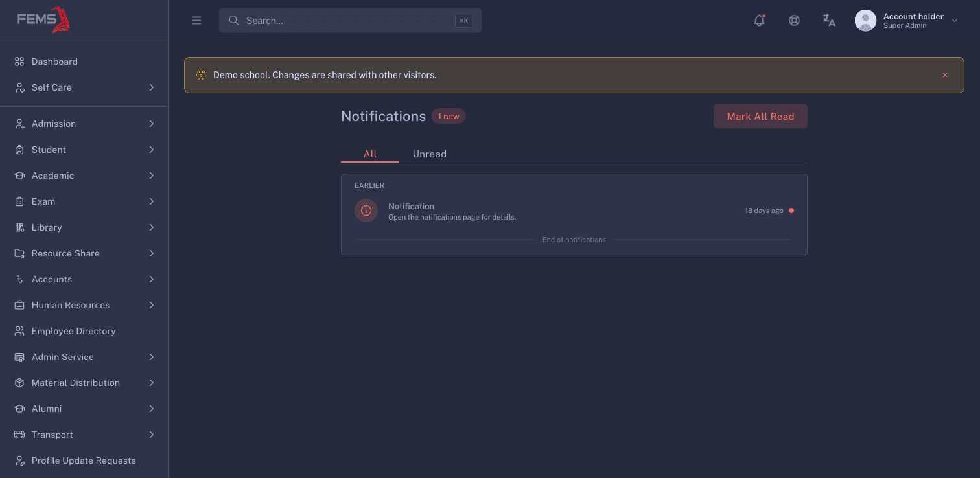This screenshot has width=980, height=478.
Task: Expand the Accounts submenu chevron
Action: 151,279
